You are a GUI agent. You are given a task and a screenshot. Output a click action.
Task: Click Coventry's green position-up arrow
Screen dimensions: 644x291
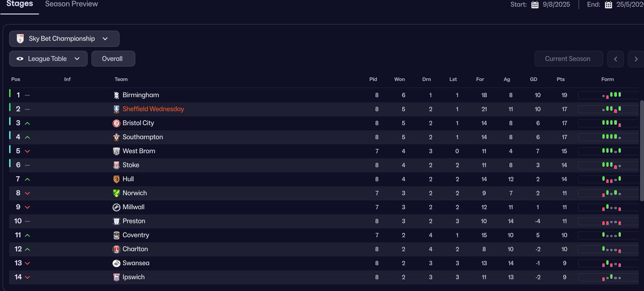[x=27, y=235]
